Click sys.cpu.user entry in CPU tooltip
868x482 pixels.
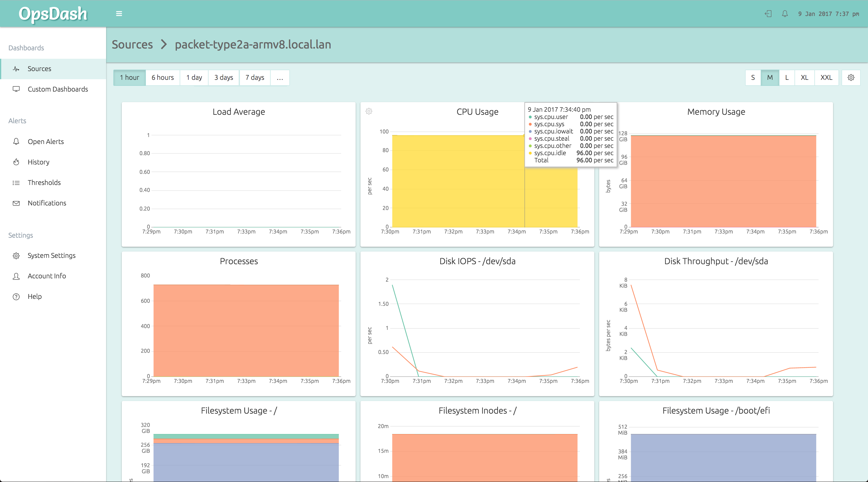click(571, 117)
